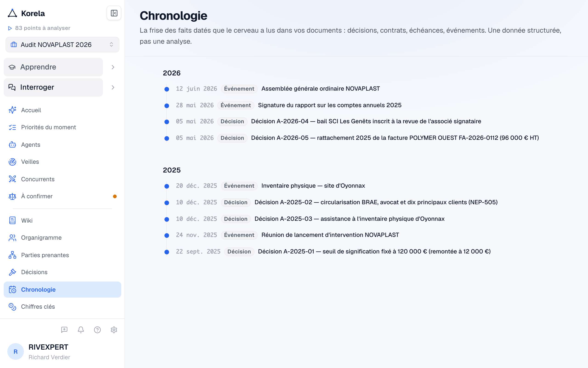
Task: Open Décision A-2026-04 bail SCI Les Genêts
Action: pos(366,121)
